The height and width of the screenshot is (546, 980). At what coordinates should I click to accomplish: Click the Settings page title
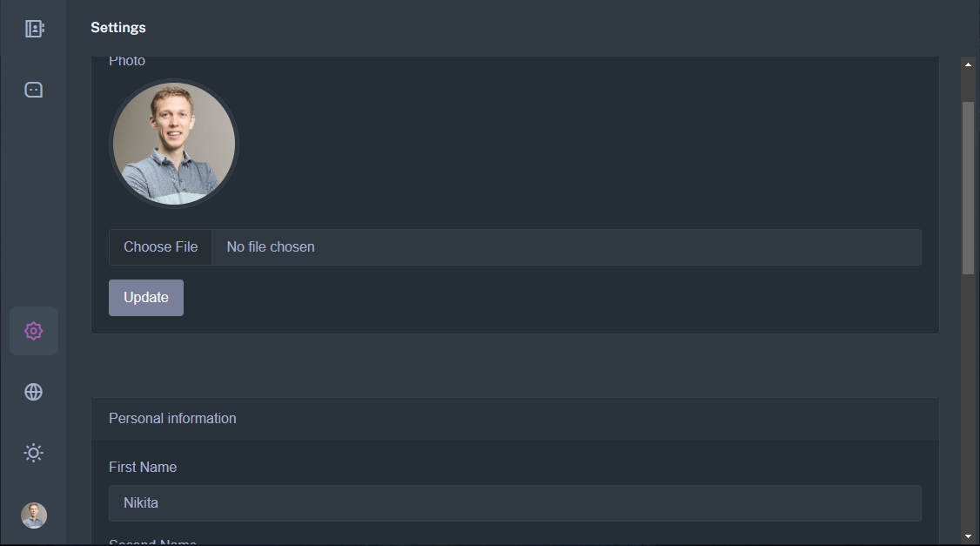(118, 28)
